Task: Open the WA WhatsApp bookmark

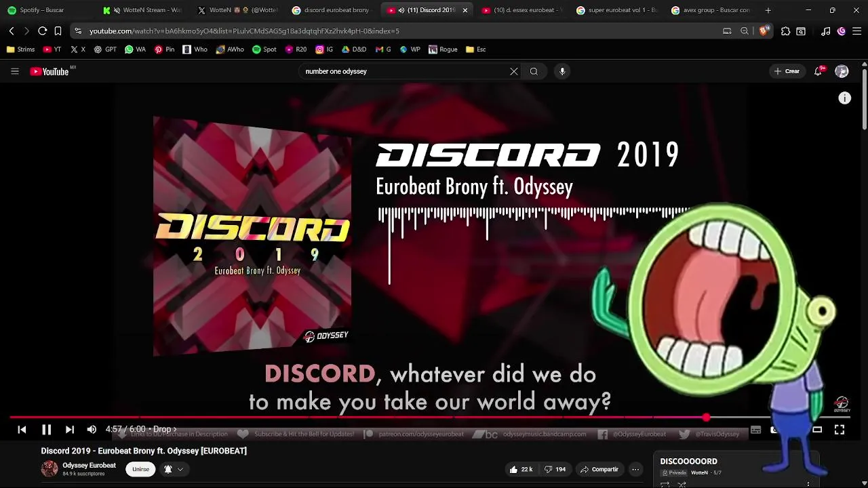Action: (135, 49)
